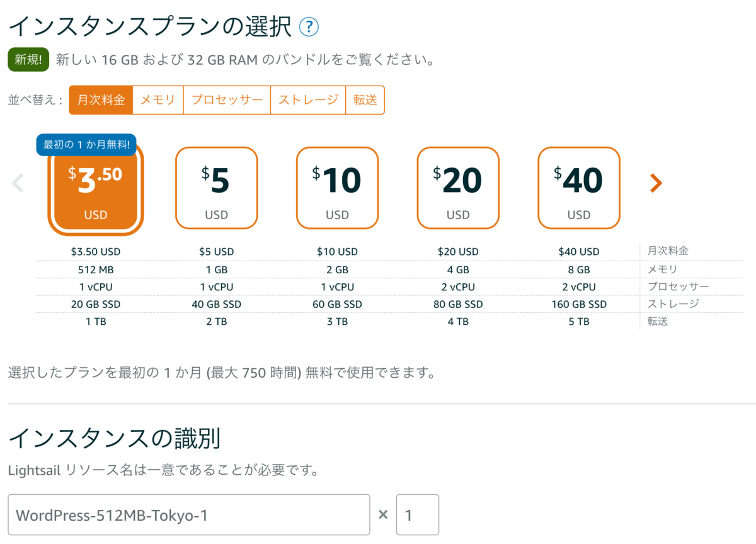
Task: Click the left carousel arrow
Action: pyautogui.click(x=17, y=183)
